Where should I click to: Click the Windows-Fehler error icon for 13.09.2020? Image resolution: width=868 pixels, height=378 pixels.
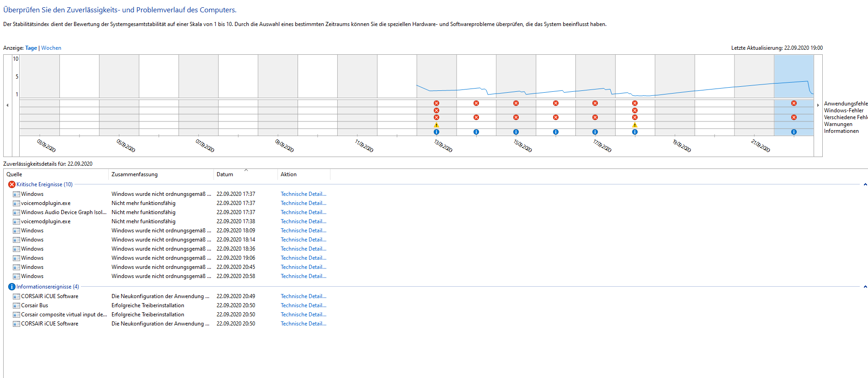[437, 110]
